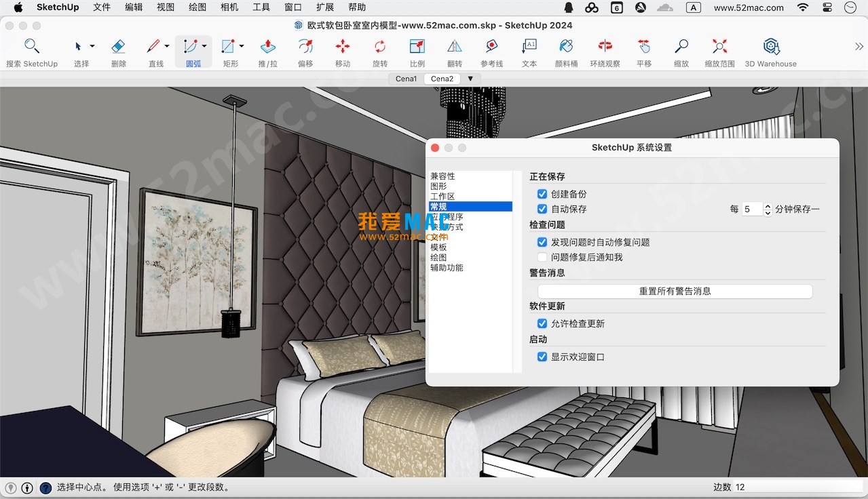The width and height of the screenshot is (868, 499).
Task: Select 图形 in settings list
Action: point(471,186)
